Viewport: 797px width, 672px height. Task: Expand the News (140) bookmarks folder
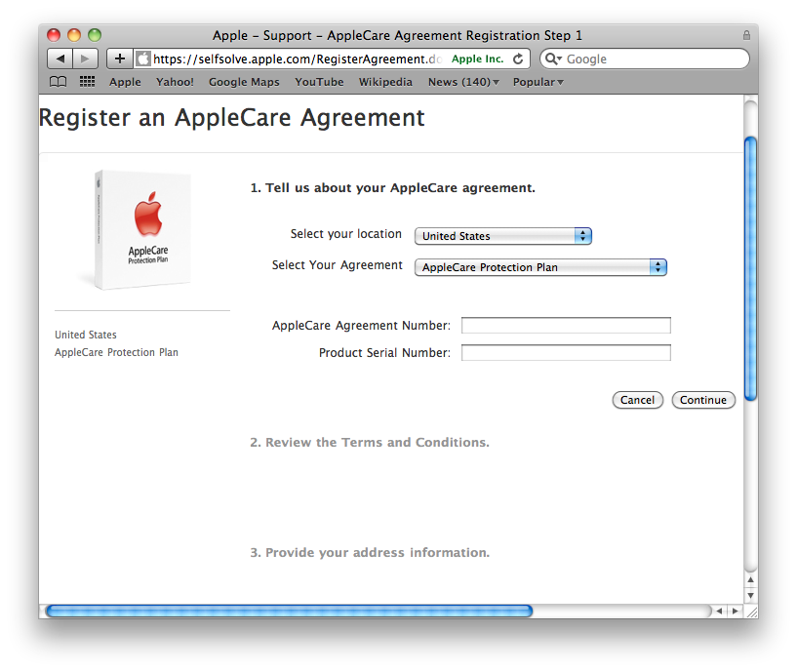pos(463,82)
